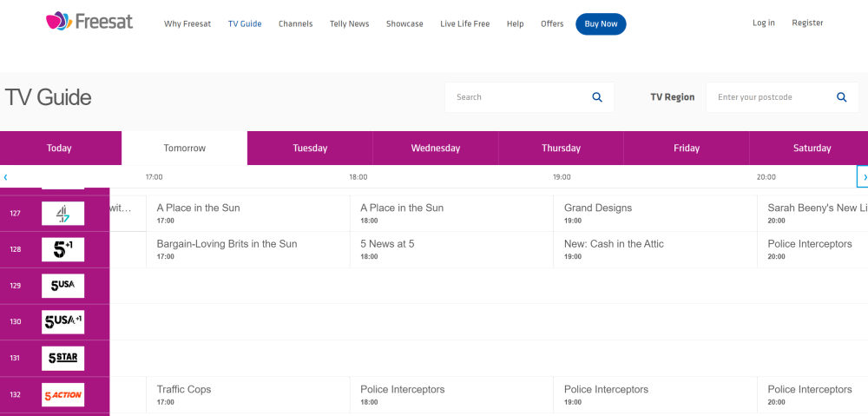Click the 18:00 time marker
Image resolution: width=868 pixels, height=416 pixels.
pos(358,177)
